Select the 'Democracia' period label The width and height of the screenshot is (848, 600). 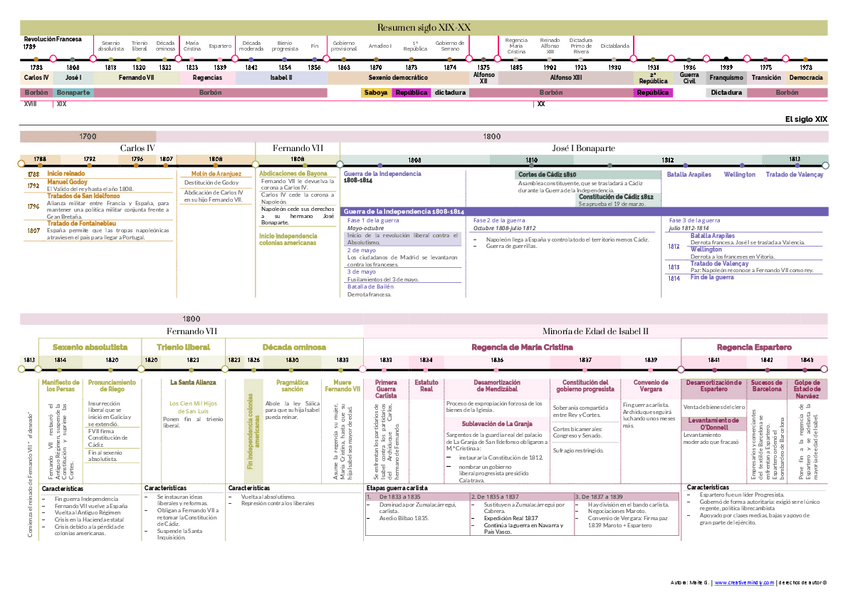click(x=806, y=77)
